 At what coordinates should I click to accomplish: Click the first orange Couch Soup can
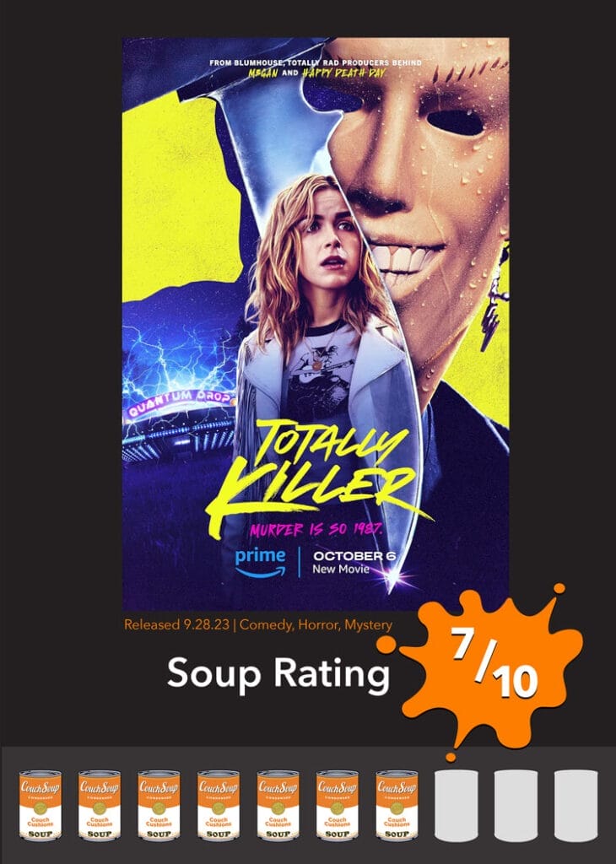click(41, 805)
